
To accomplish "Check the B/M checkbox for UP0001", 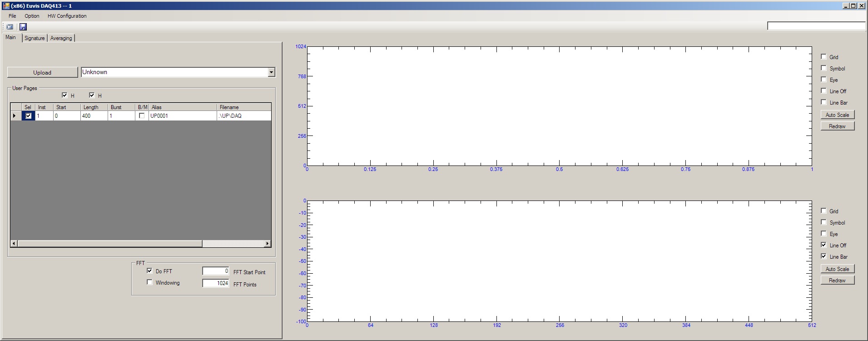I will pos(142,116).
